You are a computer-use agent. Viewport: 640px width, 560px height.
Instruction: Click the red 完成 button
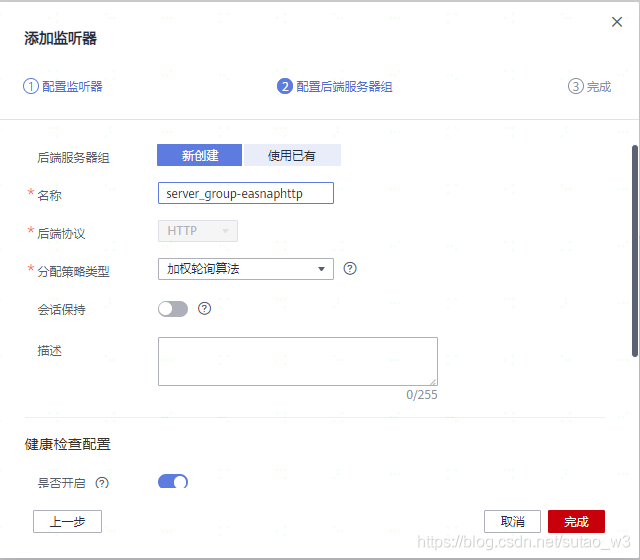coord(576,522)
